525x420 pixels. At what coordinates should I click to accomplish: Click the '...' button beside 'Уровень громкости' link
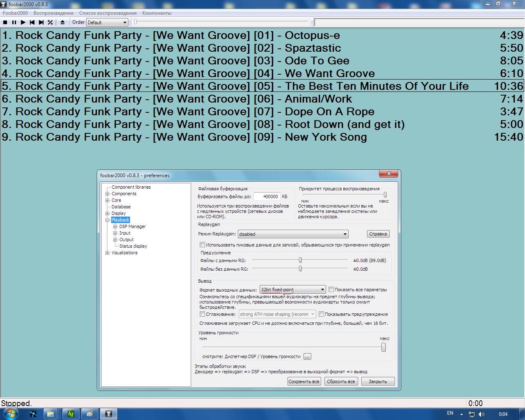(x=307, y=356)
